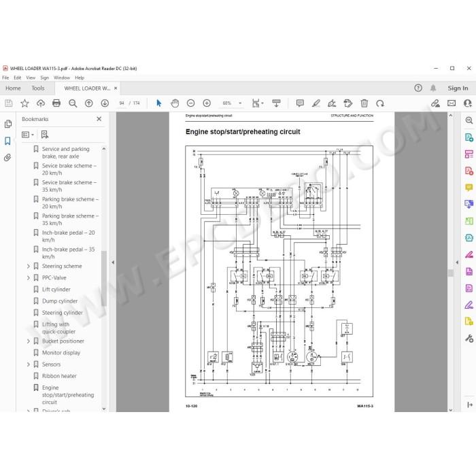Click the rotate page icon
This screenshot has width=476, height=476.
click(380, 103)
